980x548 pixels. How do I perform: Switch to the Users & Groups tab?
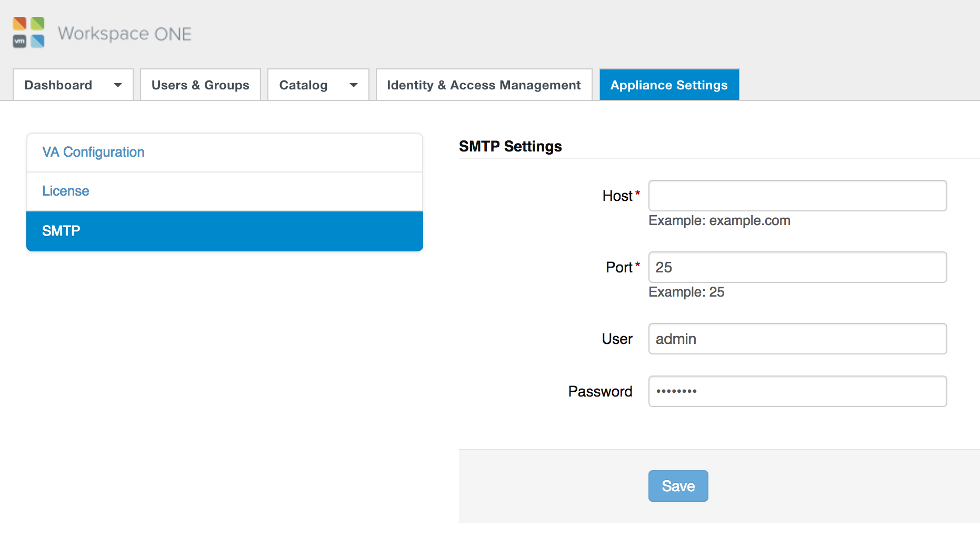pyautogui.click(x=200, y=85)
